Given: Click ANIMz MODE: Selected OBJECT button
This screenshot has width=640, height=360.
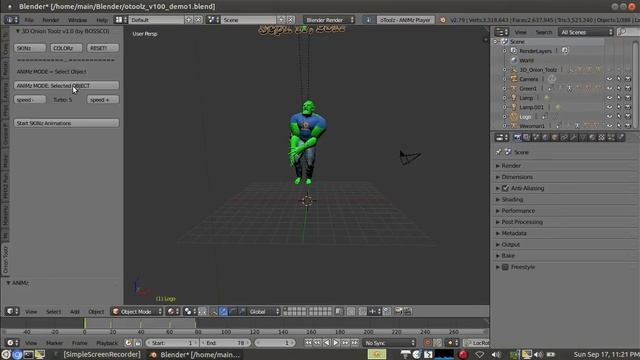Looking at the screenshot, I should tap(67, 86).
